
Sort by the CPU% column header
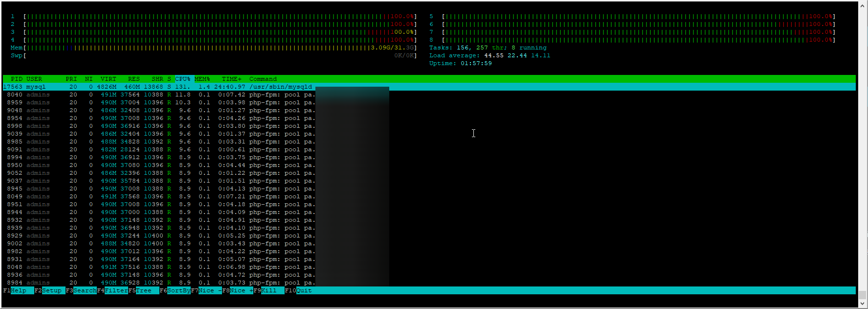[183, 79]
